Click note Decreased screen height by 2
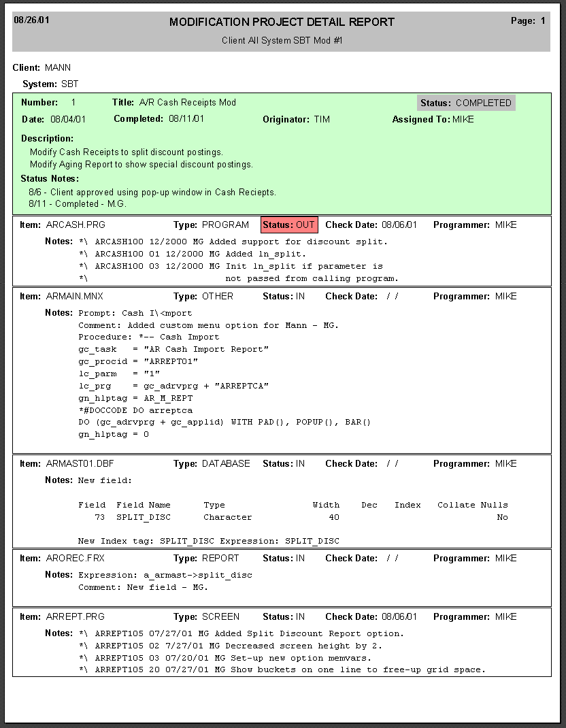Screen dimensions: 566x728 click(231, 646)
